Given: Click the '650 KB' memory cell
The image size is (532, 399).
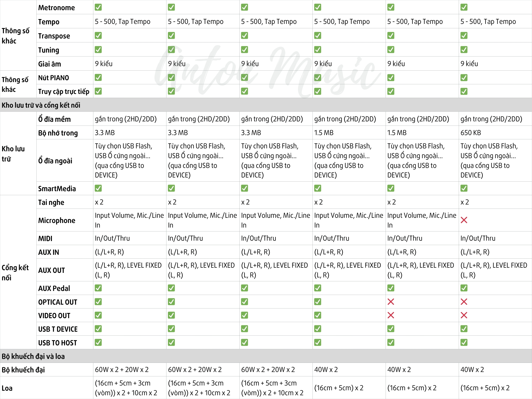Looking at the screenshot, I should tap(470, 133).
